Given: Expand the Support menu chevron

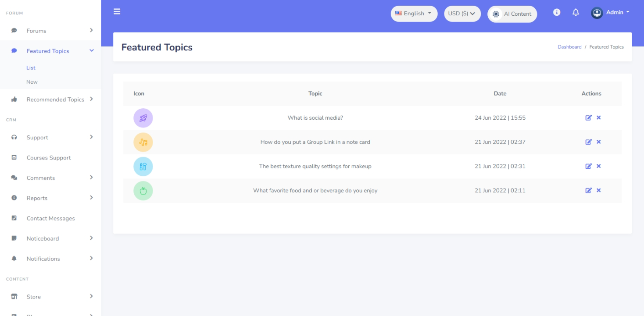Looking at the screenshot, I should (91, 137).
